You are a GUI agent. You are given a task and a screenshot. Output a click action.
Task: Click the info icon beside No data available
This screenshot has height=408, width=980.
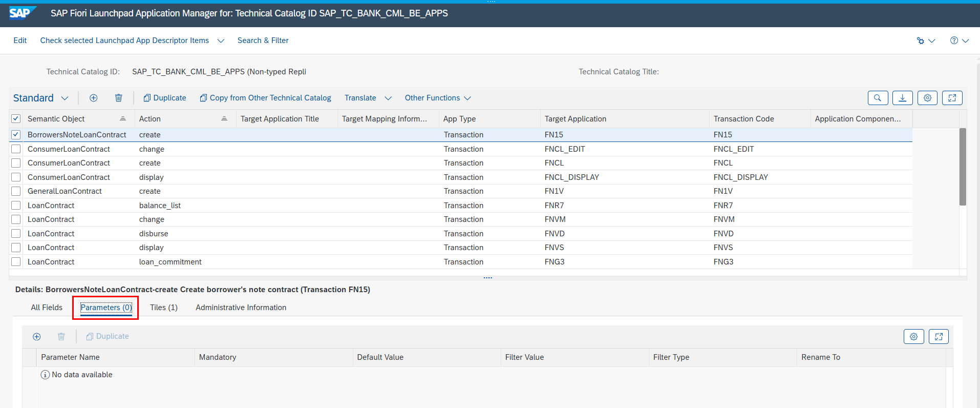[45, 375]
